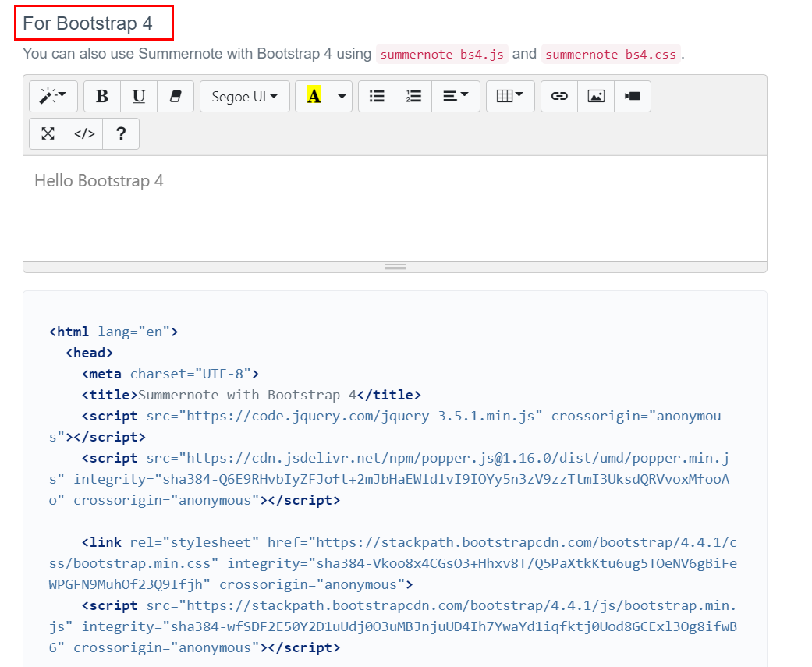Click the meta charset="UTF-8" code line
The height and width of the screenshot is (667, 812).
pos(170,374)
